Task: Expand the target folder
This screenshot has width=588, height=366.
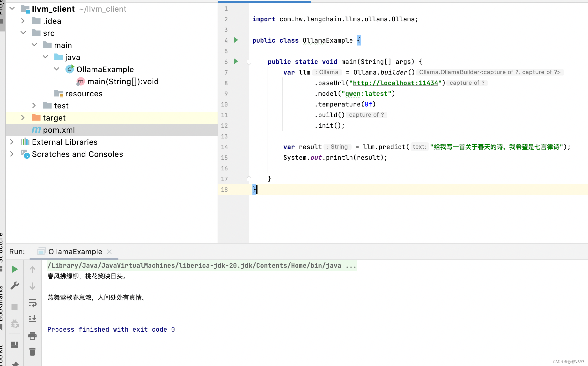Action: (23, 118)
